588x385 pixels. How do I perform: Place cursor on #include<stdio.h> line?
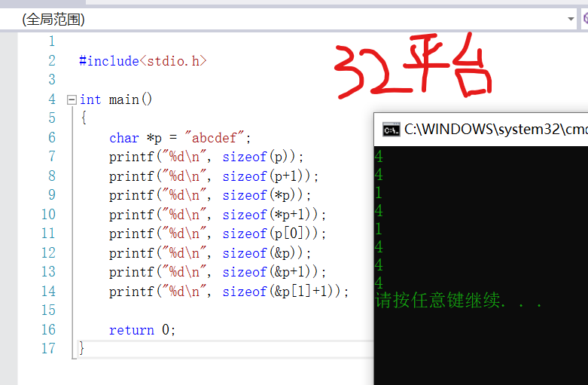pyautogui.click(x=143, y=61)
